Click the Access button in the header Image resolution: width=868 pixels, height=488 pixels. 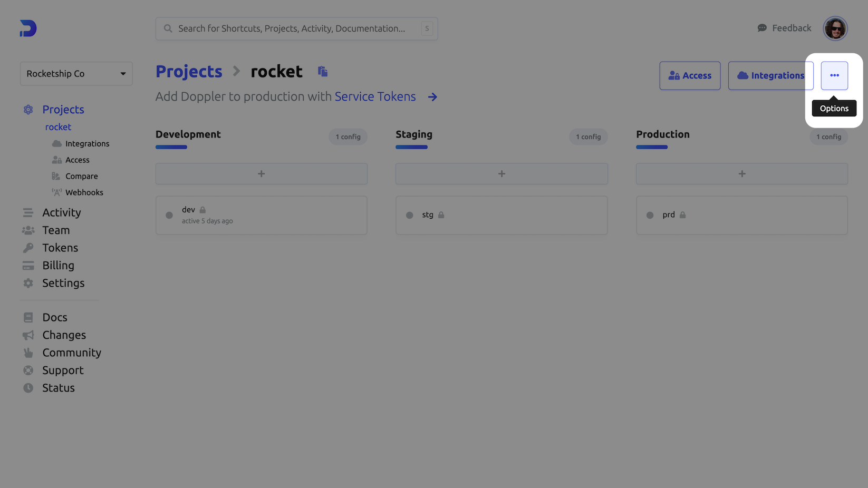pos(690,75)
